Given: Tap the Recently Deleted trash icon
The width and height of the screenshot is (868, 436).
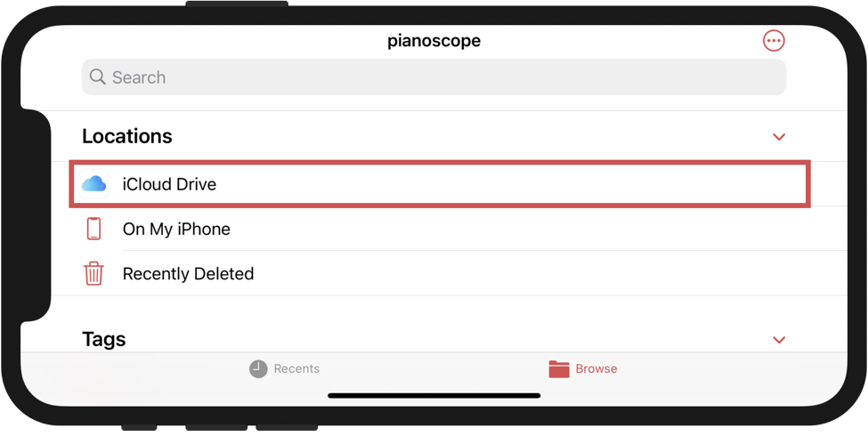Looking at the screenshot, I should [93, 273].
